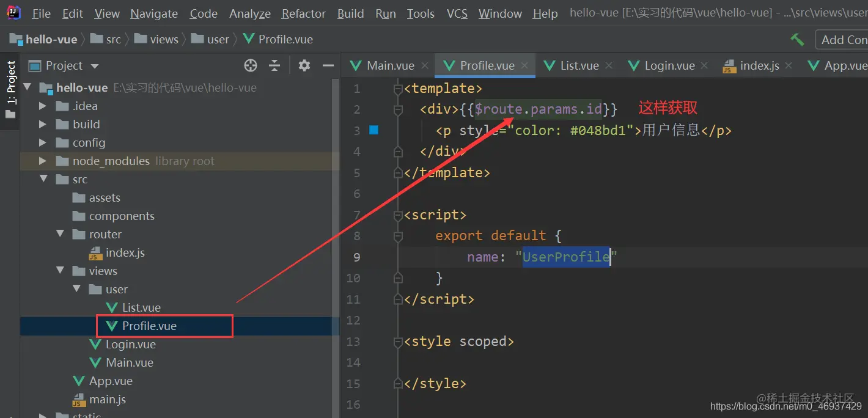
Task: Click src breadcrumb in navigation bar
Action: tap(106, 39)
